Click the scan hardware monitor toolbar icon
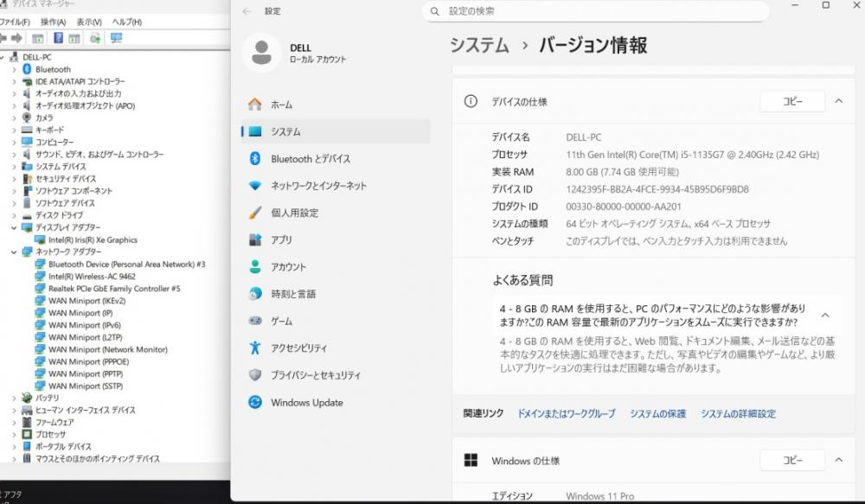Viewport: 865px width, 504px height. (116, 38)
